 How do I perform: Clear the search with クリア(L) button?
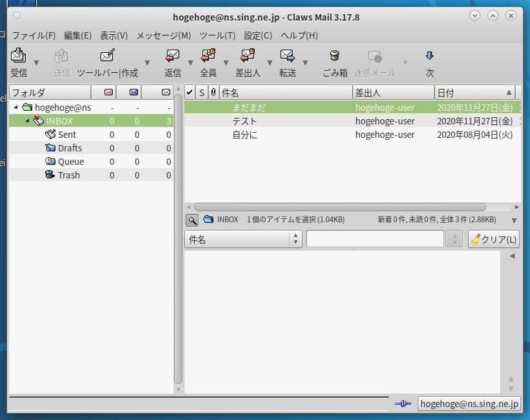[x=494, y=240]
